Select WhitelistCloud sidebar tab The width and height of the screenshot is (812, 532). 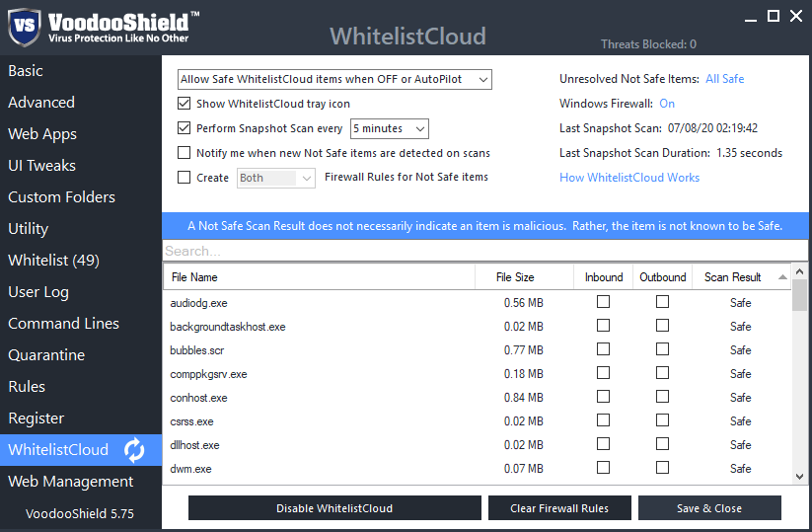tap(81, 450)
